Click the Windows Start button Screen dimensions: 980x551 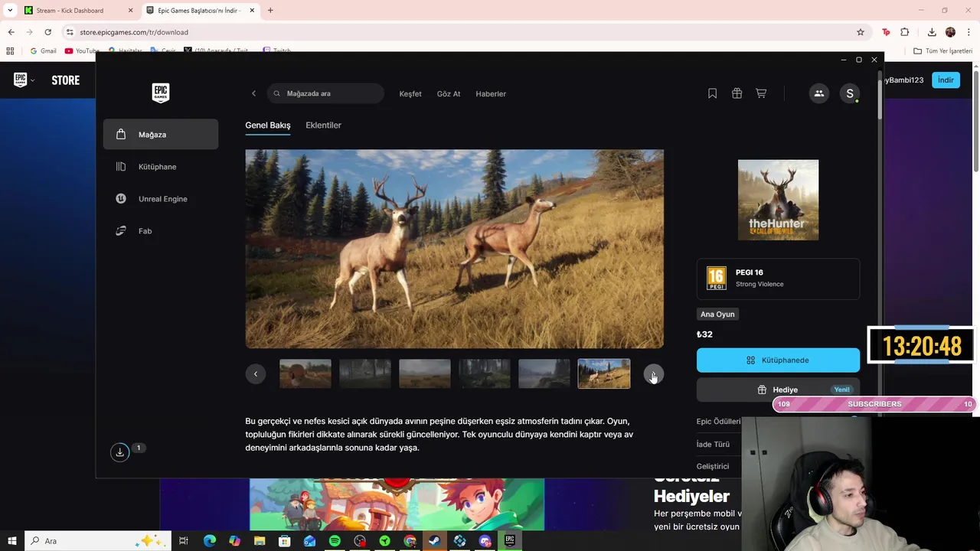pos(12,541)
